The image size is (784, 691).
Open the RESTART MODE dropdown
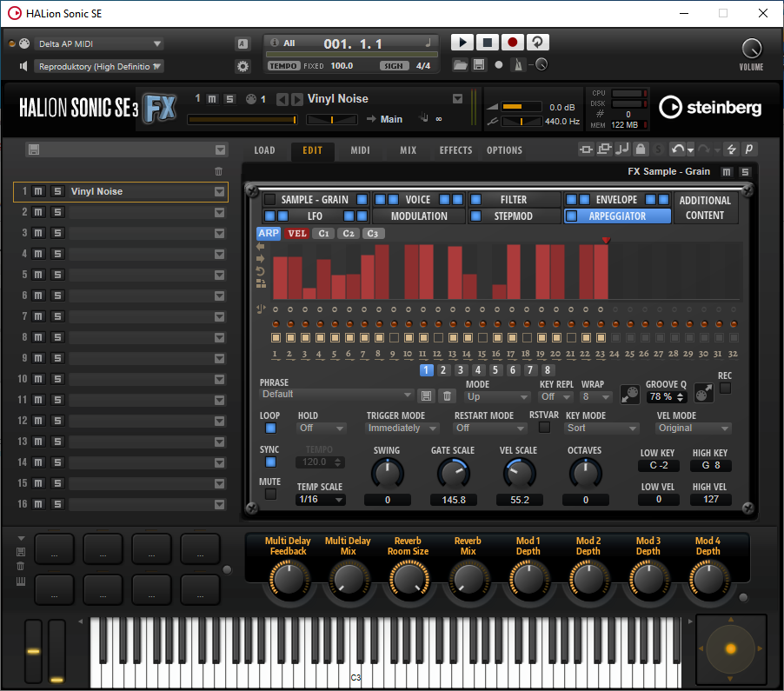490,428
